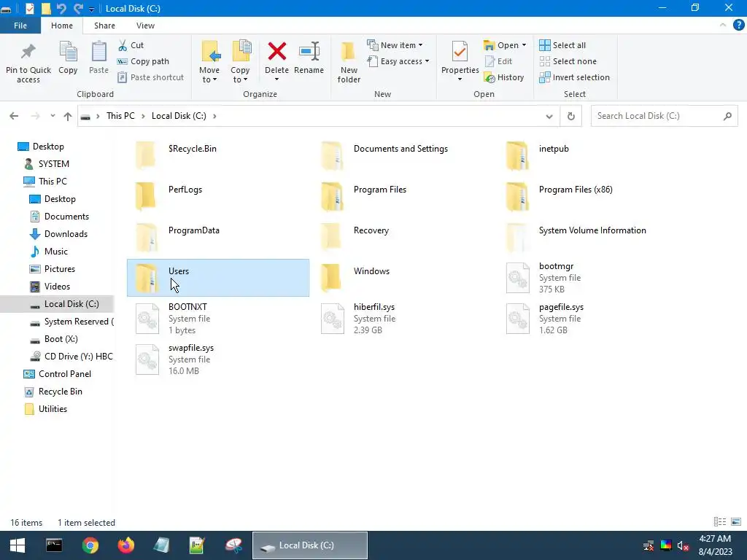This screenshot has height=560, width=747.
Task: Open the File menu
Action: click(20, 26)
